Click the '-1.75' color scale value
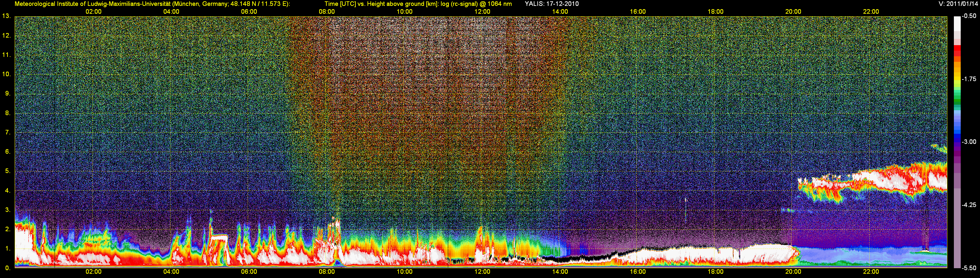980x278 pixels. point(969,79)
